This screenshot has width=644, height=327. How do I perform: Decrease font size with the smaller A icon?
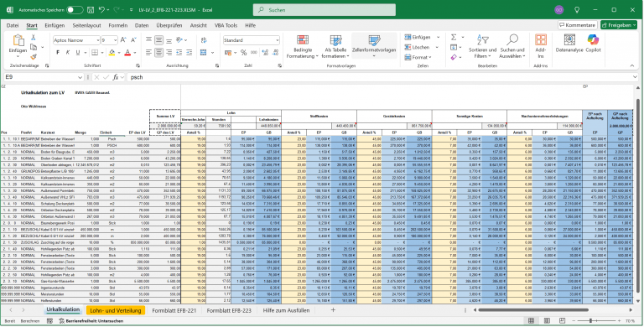point(133,40)
